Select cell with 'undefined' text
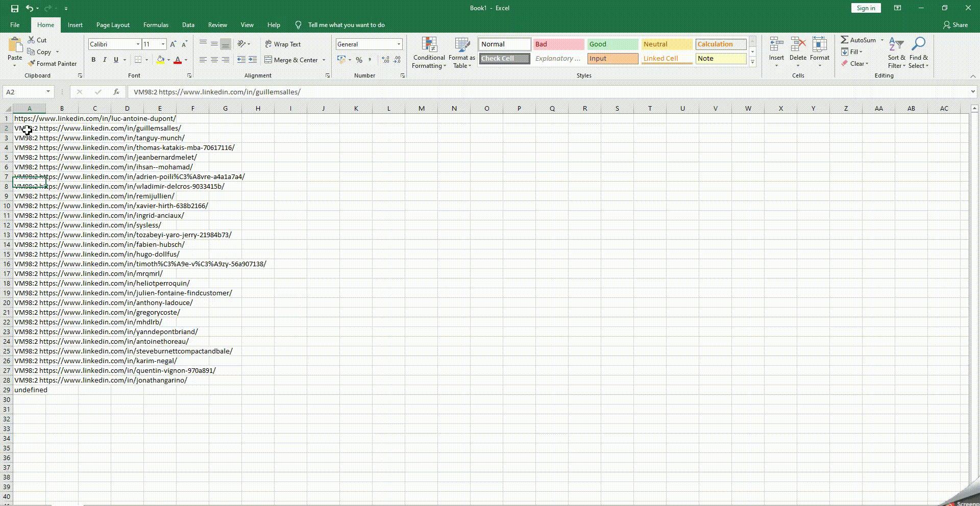Viewport: 980px width, 506px height. coord(30,390)
